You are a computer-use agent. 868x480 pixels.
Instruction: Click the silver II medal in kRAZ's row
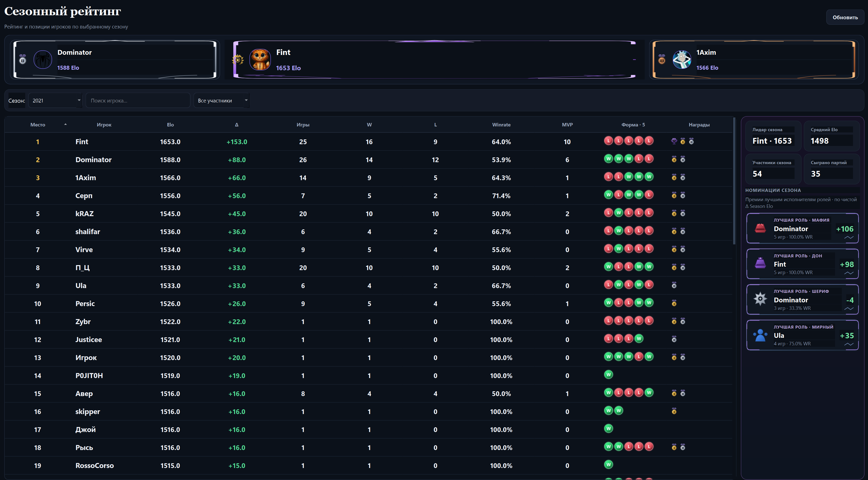click(x=683, y=213)
